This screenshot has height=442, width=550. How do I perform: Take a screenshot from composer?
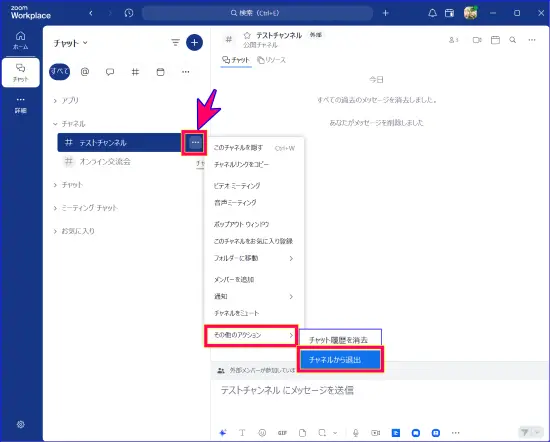click(322, 433)
